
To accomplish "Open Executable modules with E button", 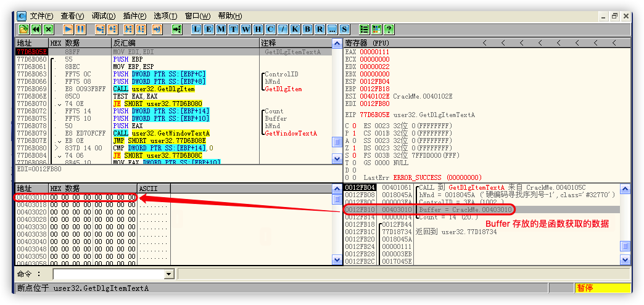I will (209, 29).
